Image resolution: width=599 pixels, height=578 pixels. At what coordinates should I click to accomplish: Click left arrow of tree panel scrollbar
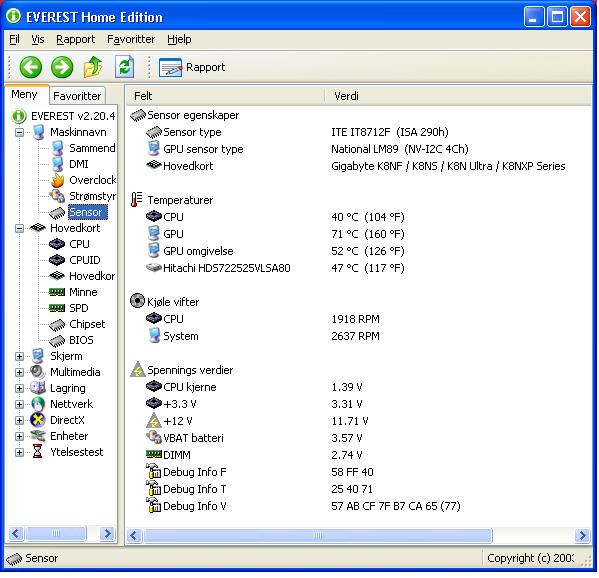(x=16, y=533)
